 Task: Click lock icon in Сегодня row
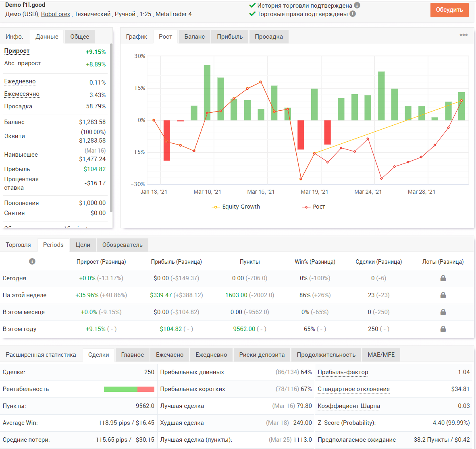pyautogui.click(x=443, y=278)
